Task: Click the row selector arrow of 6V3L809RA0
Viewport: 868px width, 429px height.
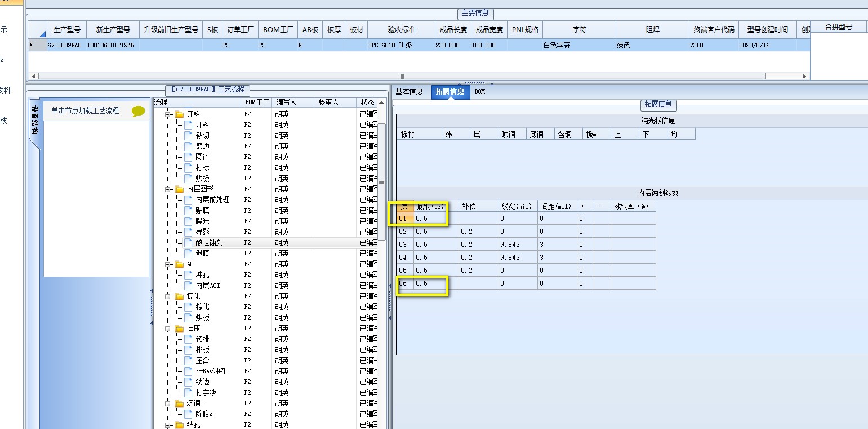Action: [31, 45]
